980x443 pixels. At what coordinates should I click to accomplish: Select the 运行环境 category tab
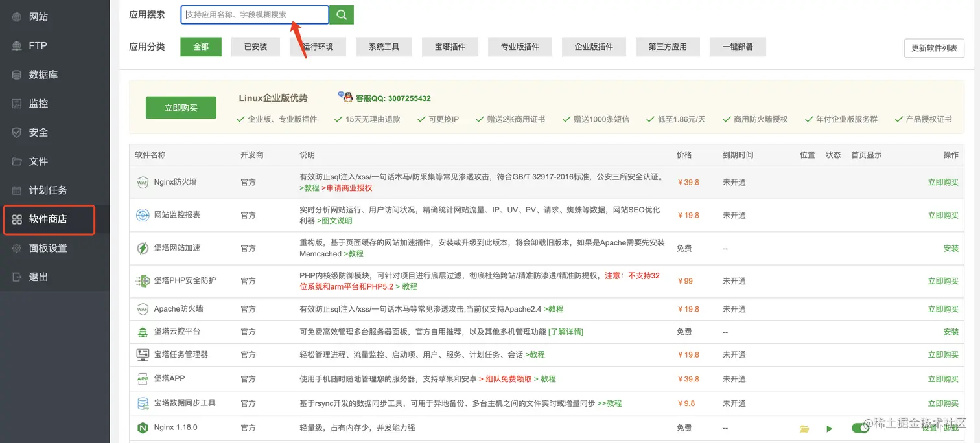click(x=318, y=47)
